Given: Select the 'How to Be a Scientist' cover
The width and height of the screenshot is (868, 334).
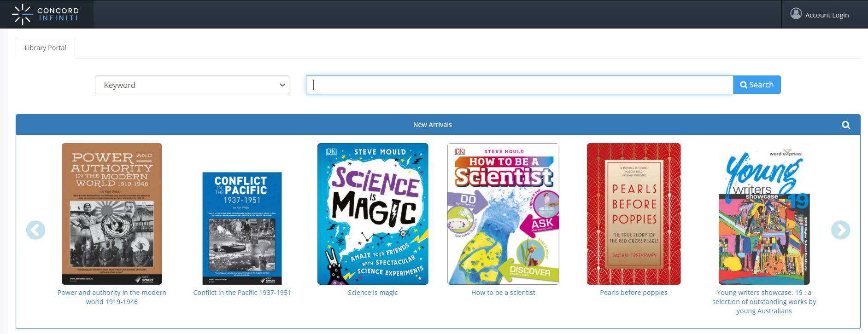Looking at the screenshot, I should click(x=503, y=213).
